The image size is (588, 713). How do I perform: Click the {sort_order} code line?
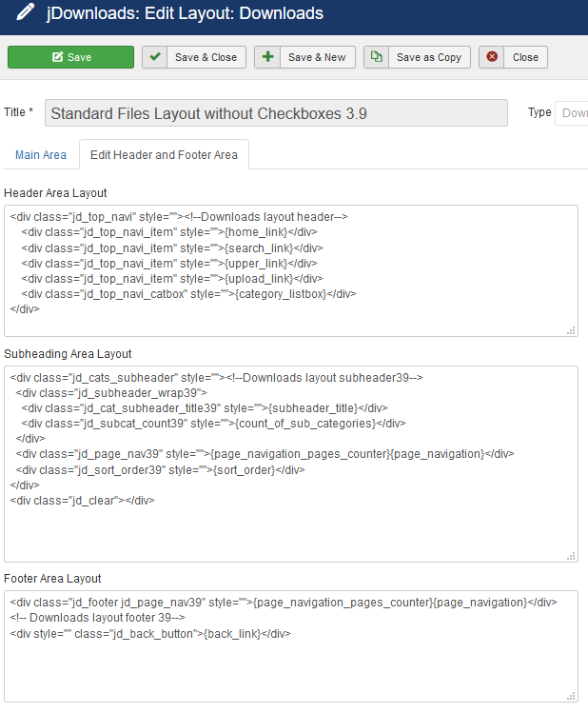pos(160,470)
